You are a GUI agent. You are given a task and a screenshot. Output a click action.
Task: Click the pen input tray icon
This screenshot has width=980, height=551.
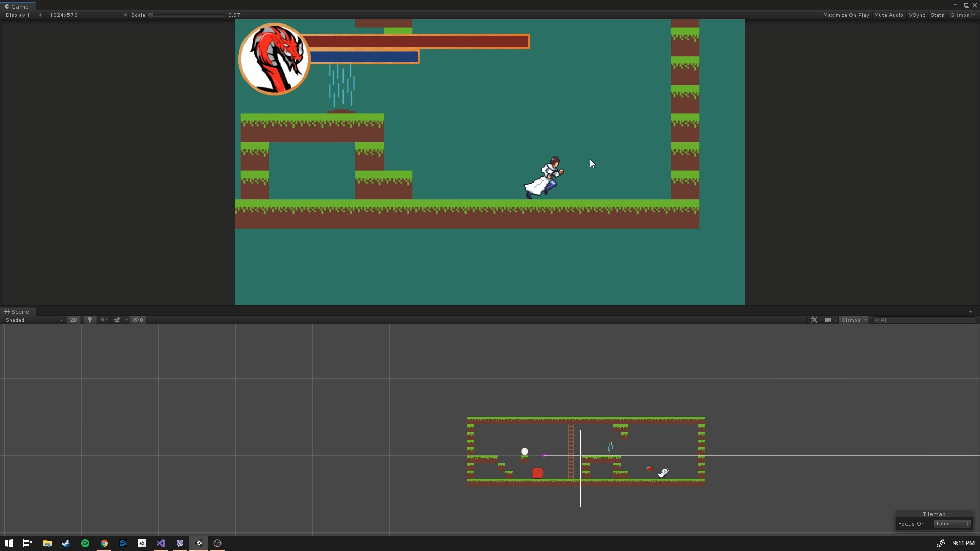(x=941, y=543)
